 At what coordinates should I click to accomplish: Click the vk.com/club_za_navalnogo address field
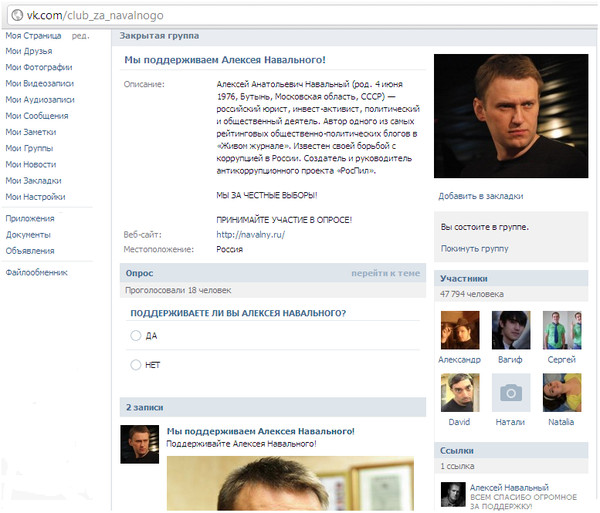(302, 15)
